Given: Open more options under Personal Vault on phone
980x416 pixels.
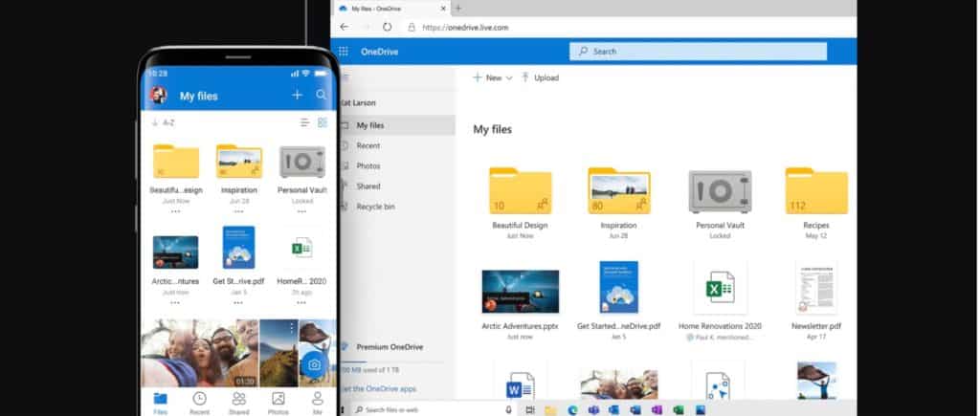Looking at the screenshot, I should pyautogui.click(x=301, y=211).
